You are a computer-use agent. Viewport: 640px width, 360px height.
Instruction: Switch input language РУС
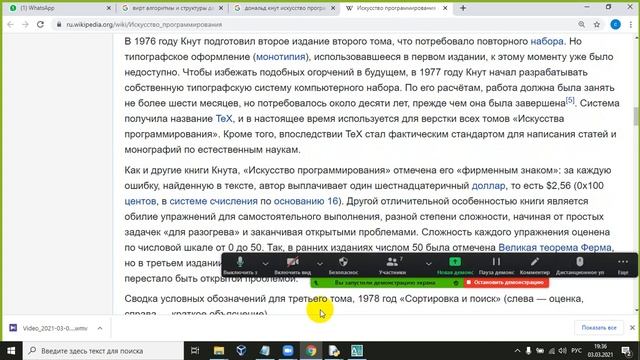click(576, 351)
